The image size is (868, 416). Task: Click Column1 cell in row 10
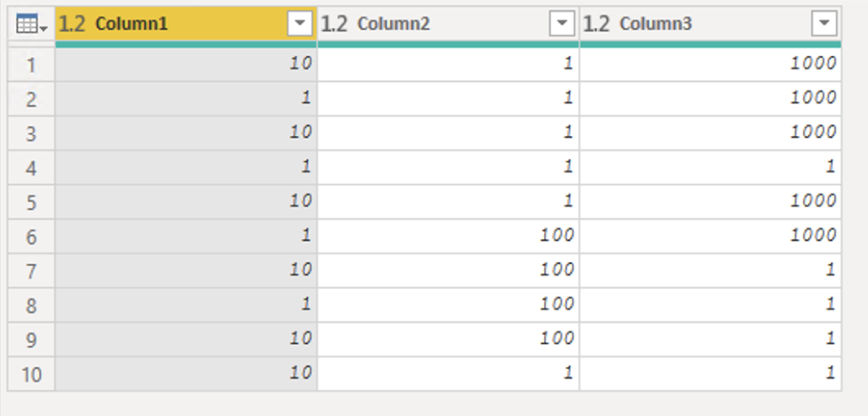pyautogui.click(x=186, y=374)
